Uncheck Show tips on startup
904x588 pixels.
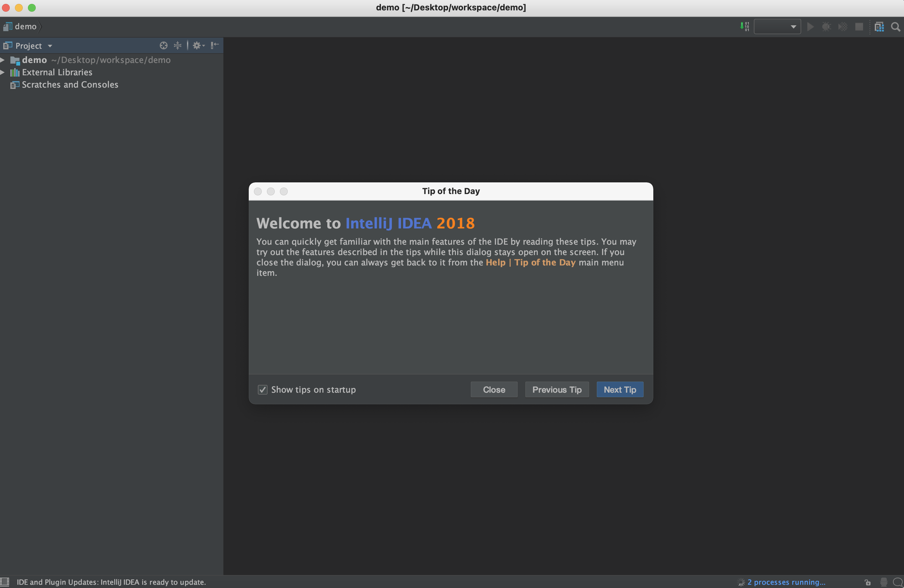[x=262, y=390]
